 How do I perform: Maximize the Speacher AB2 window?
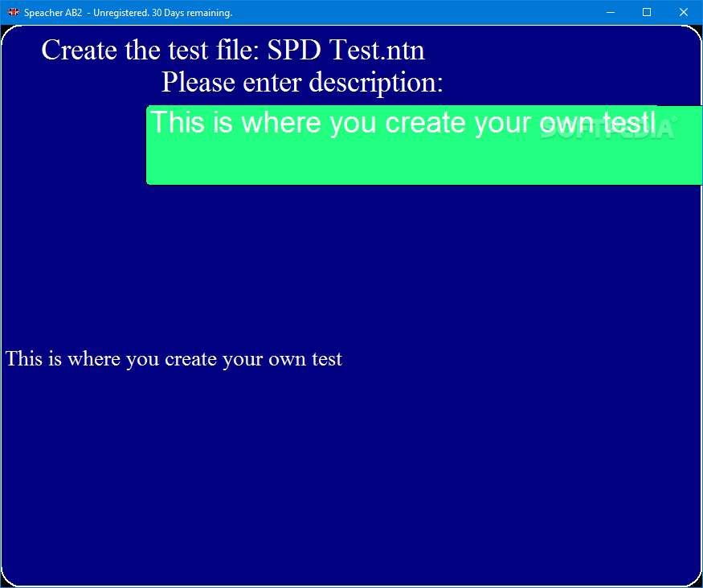pos(647,13)
